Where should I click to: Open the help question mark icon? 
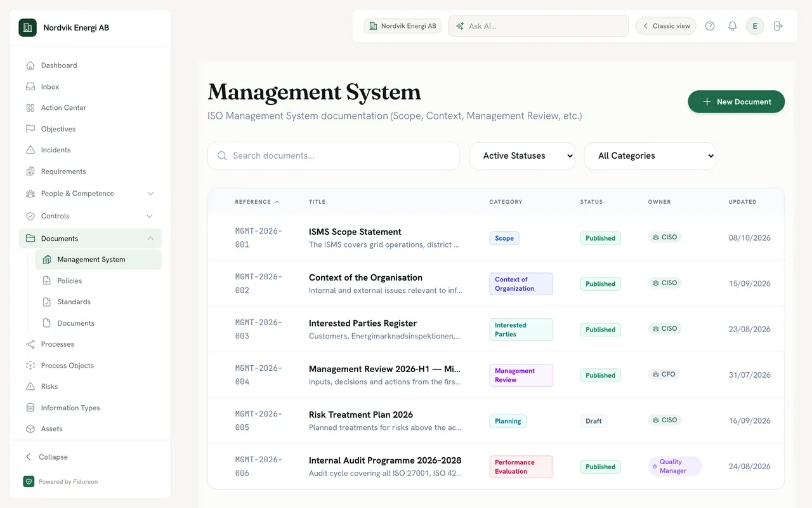point(710,26)
